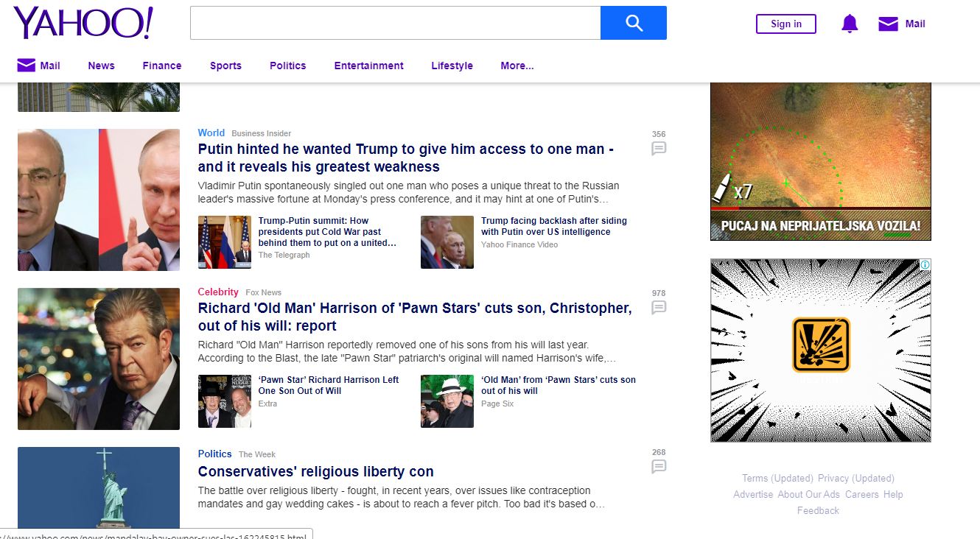This screenshot has height=539, width=980.
Task: Click the Richard Harrison article thumbnail
Action: pos(99,359)
